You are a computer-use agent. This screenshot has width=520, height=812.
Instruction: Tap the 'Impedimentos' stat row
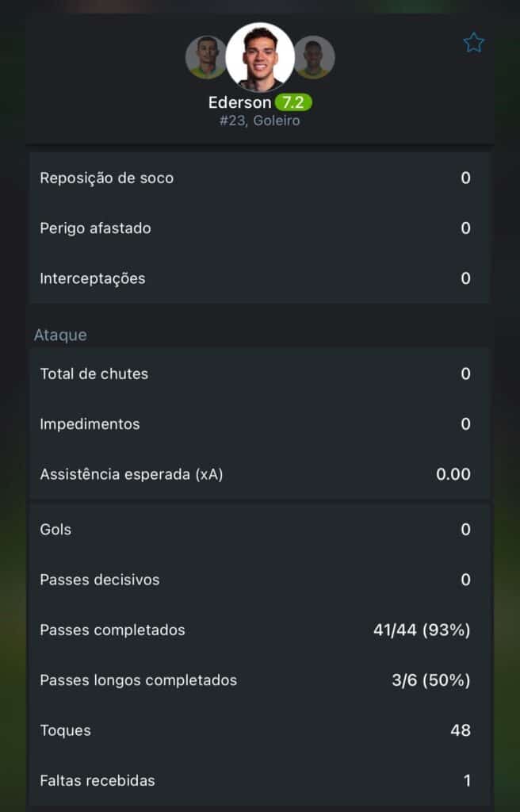[x=260, y=424]
